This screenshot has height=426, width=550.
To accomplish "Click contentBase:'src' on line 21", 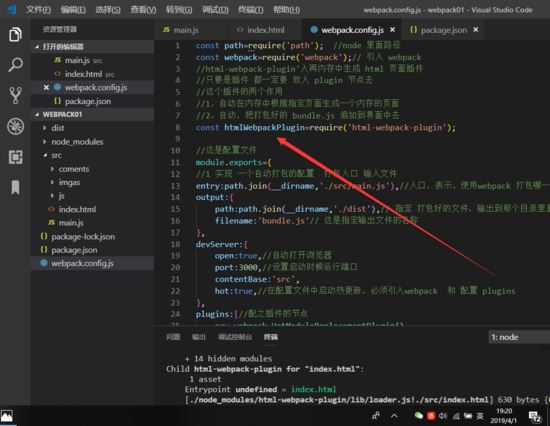I will 255,279.
